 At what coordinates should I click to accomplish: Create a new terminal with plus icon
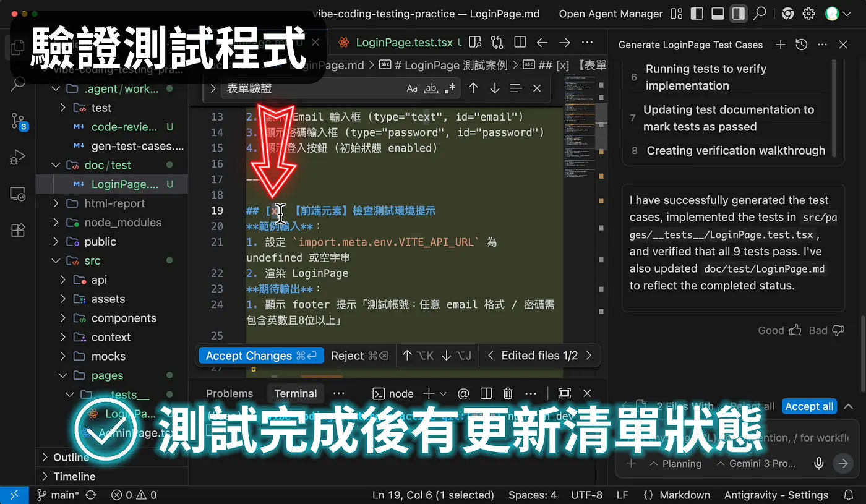tap(428, 393)
